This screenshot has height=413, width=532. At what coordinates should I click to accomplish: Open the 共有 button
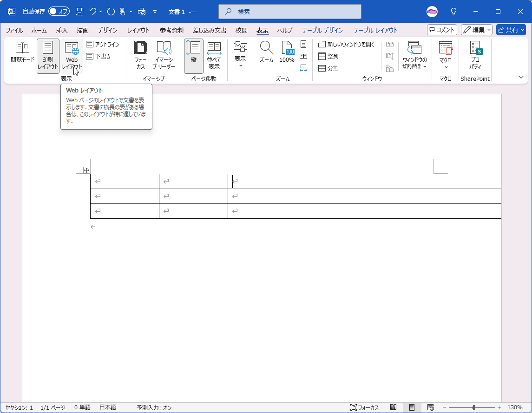511,29
